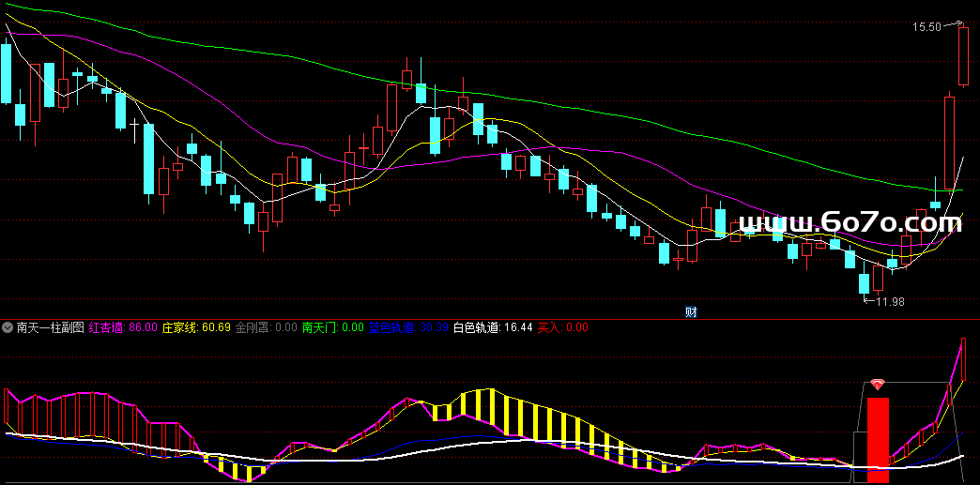Click the 南天门 indicator value label

332,327
